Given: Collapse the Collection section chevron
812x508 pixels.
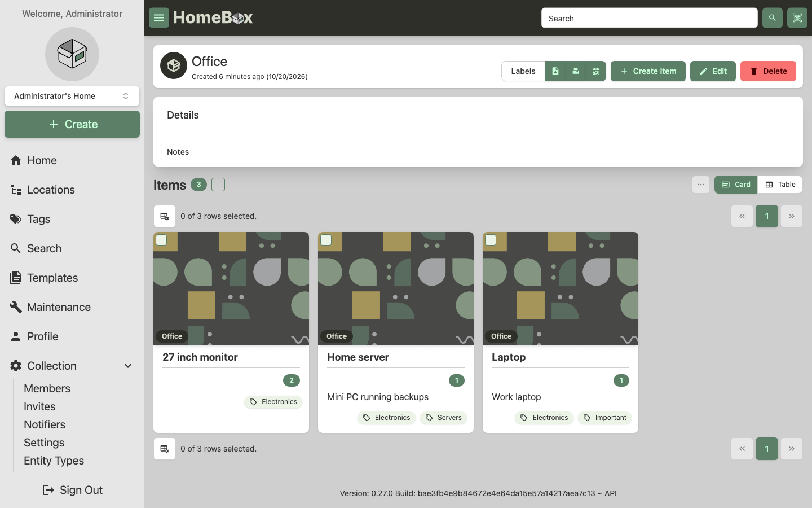Looking at the screenshot, I should tap(128, 366).
